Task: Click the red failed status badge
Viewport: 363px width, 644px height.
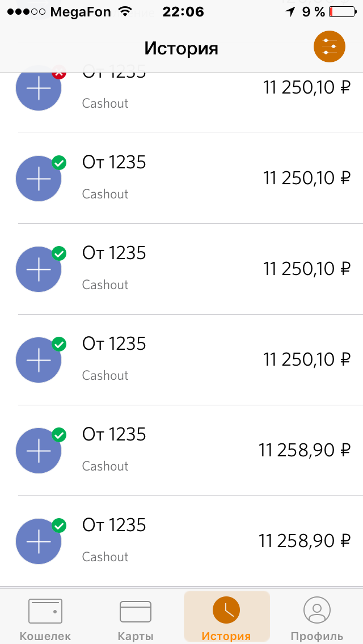Action: click(x=59, y=74)
